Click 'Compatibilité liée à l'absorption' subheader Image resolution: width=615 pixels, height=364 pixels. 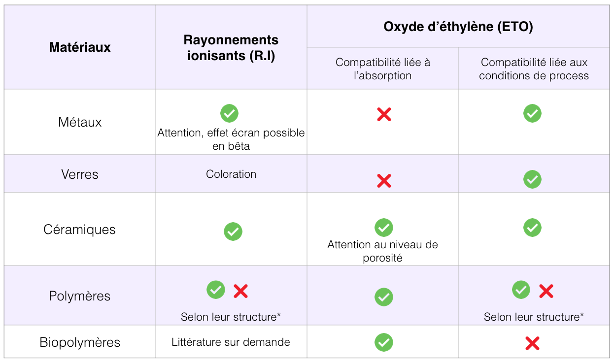383,69
